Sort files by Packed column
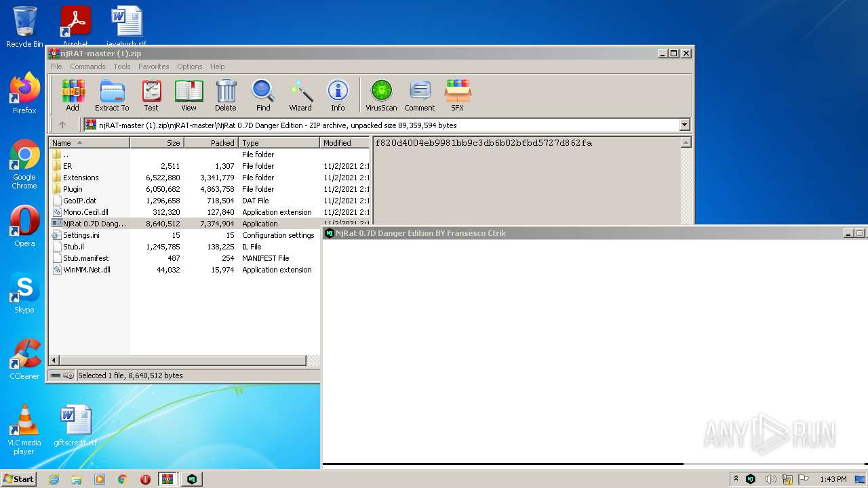 click(x=211, y=143)
